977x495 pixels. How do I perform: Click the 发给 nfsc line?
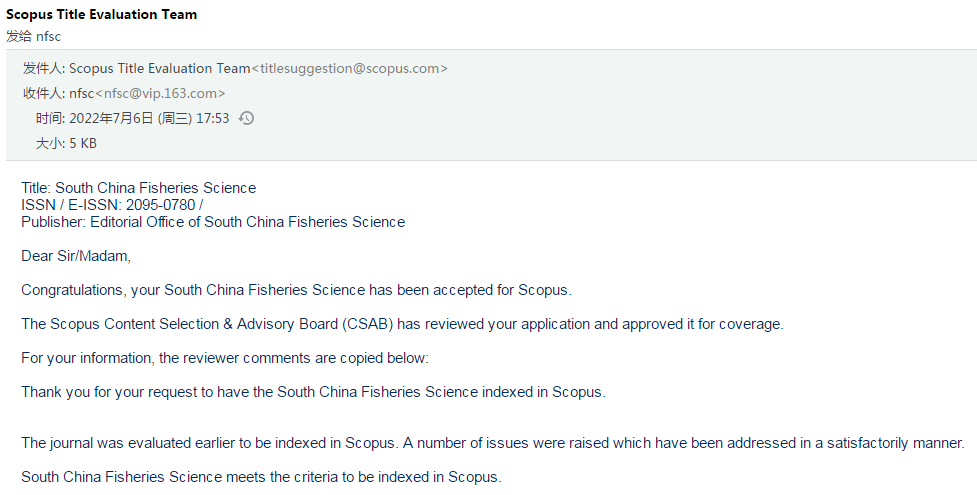pyautogui.click(x=34, y=36)
